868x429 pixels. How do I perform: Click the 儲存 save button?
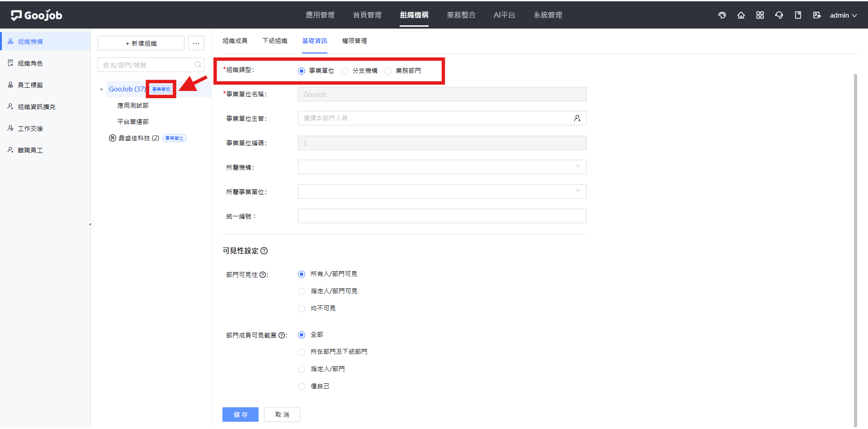pos(241,415)
